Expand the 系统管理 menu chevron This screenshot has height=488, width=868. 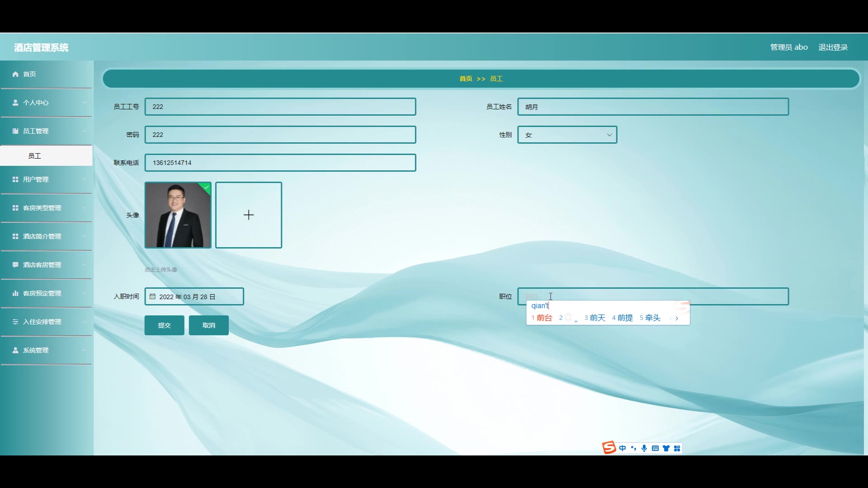85,350
